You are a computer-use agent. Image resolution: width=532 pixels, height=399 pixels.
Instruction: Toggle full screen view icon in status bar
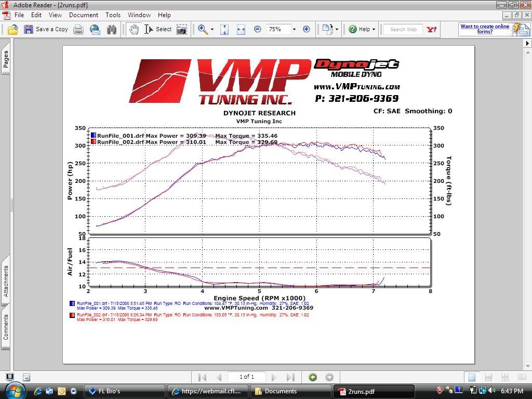(10, 377)
